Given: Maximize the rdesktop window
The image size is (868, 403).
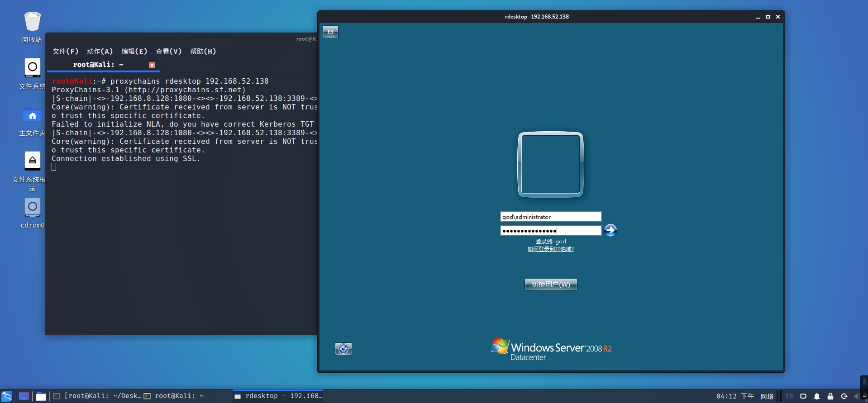Looking at the screenshot, I should click(x=768, y=17).
